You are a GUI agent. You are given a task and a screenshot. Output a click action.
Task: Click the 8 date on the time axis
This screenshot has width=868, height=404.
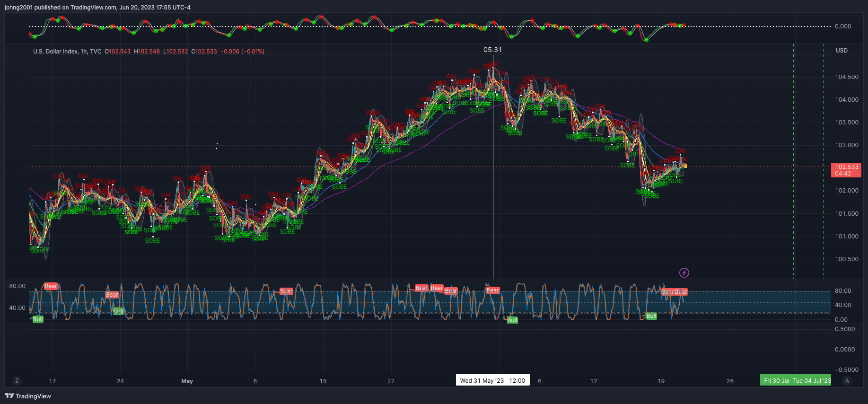click(x=255, y=381)
